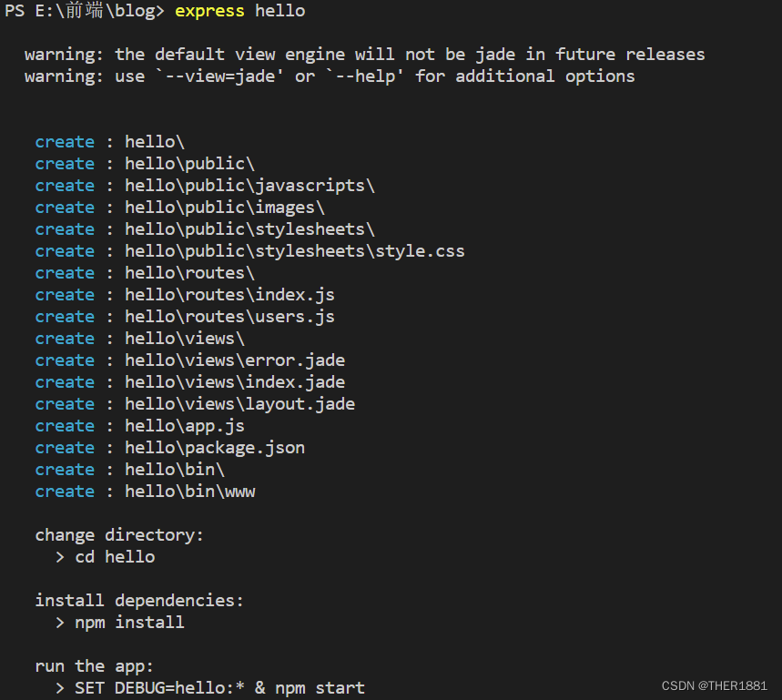Click the 'npm install' command line
Screen dimensions: 782x700
point(129,623)
